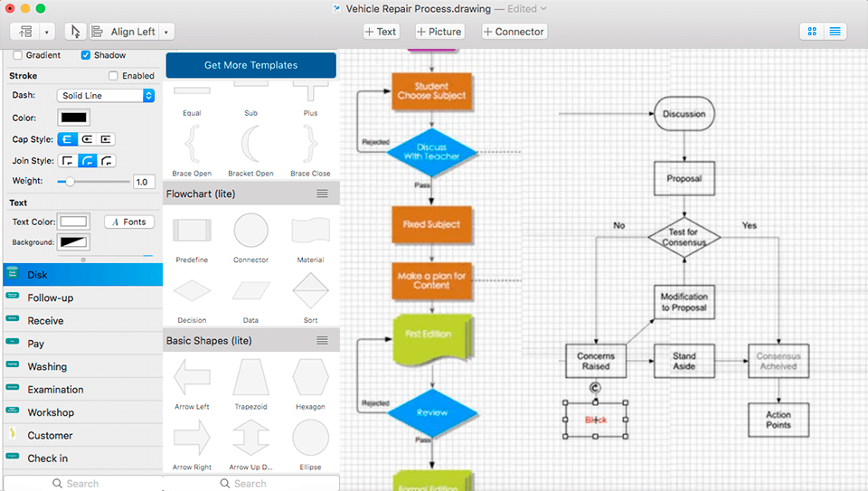This screenshot has height=491, width=868.
Task: Select the pointer arrow tool
Action: click(75, 32)
